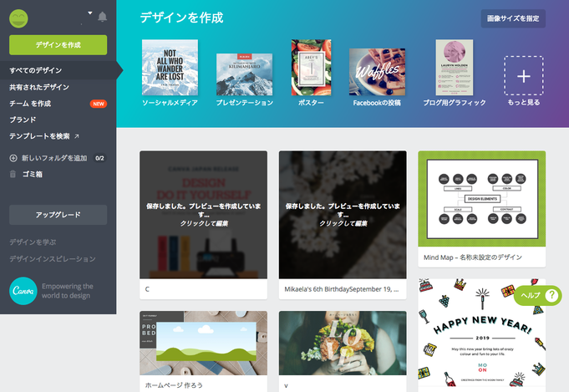Open the design card titled C

click(203, 225)
